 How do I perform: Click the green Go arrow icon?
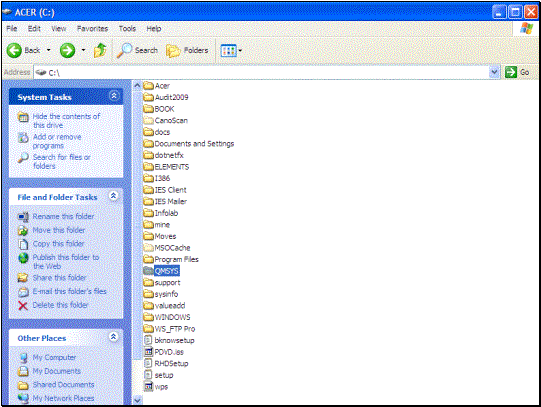(x=511, y=72)
